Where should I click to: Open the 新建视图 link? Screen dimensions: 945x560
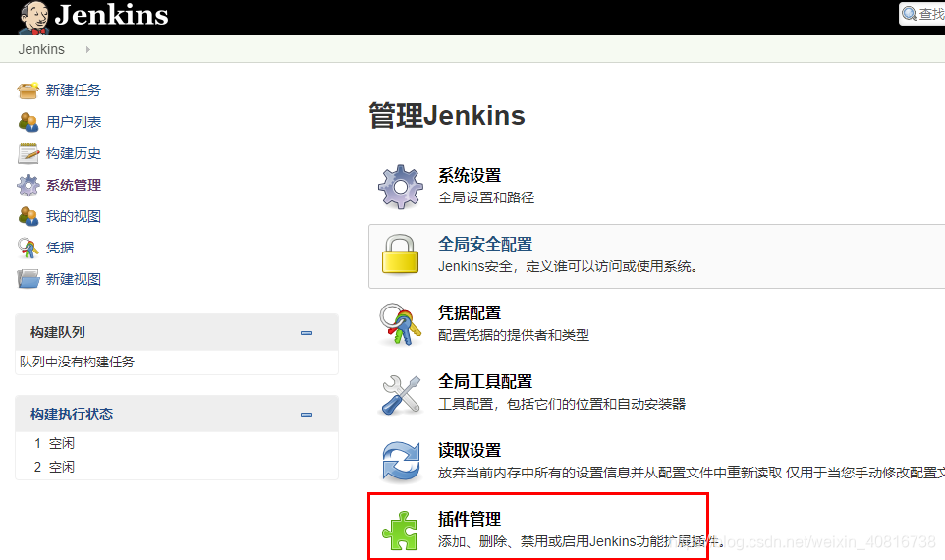click(x=74, y=279)
